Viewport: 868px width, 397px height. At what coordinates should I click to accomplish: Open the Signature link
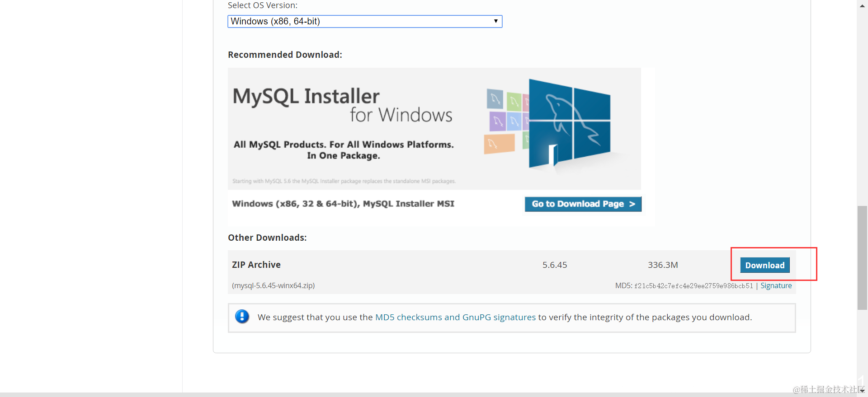[x=776, y=285]
